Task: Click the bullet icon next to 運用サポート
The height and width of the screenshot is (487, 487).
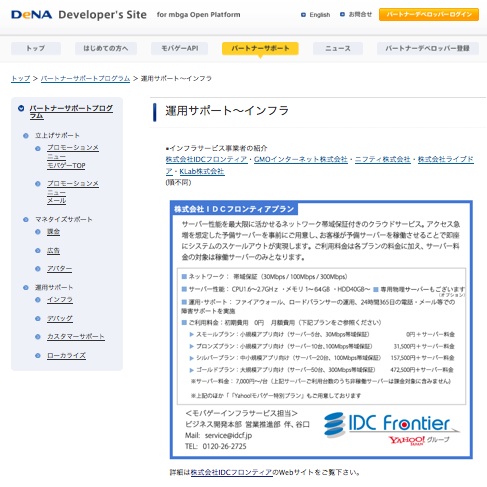Action: tap(26, 287)
